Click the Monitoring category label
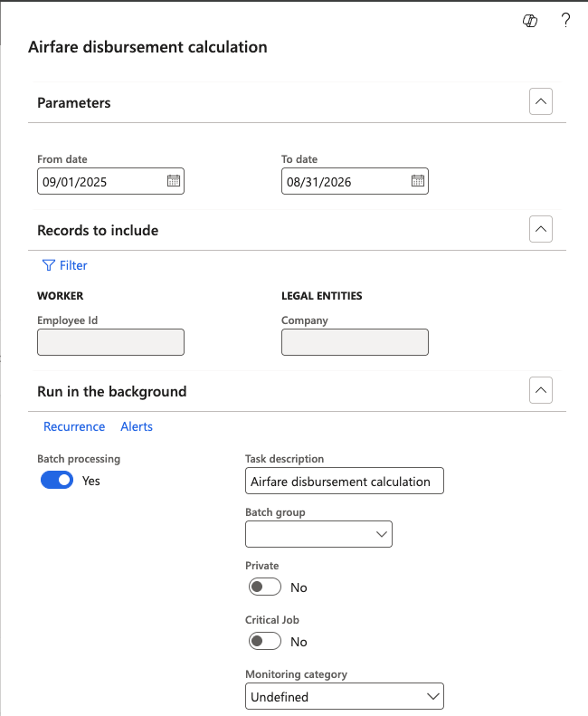 296,674
